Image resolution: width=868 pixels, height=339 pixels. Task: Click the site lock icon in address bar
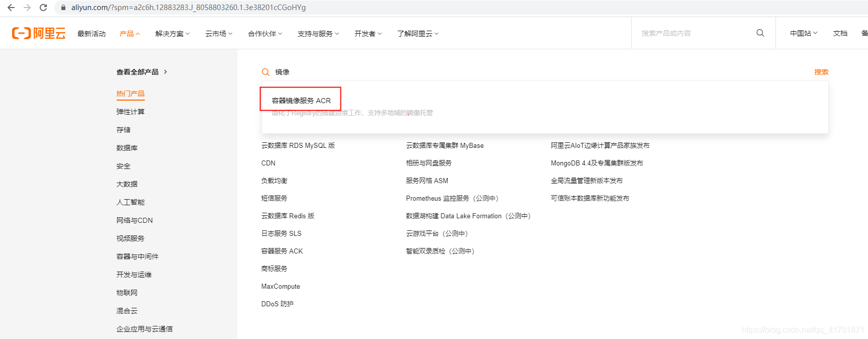63,8
